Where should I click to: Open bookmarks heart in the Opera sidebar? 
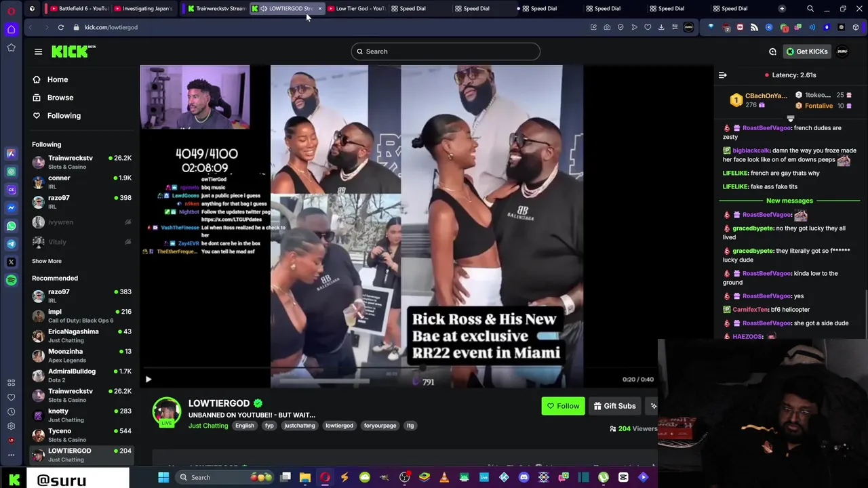[11, 397]
